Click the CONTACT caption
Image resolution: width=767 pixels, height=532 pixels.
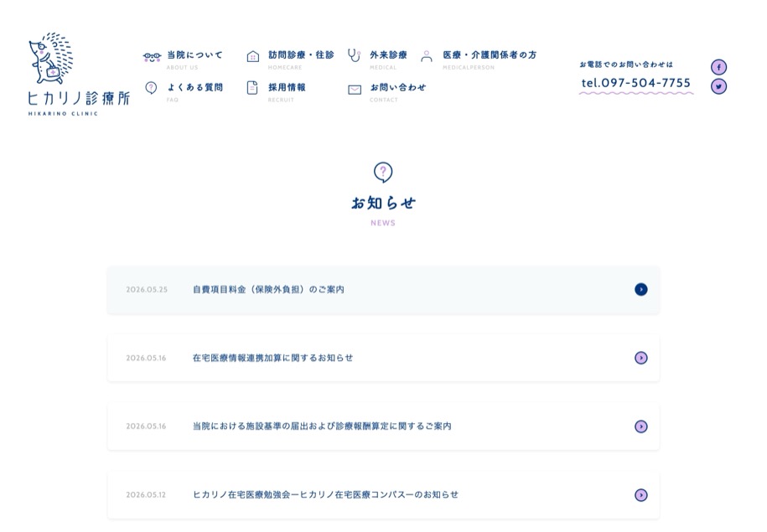[384, 100]
